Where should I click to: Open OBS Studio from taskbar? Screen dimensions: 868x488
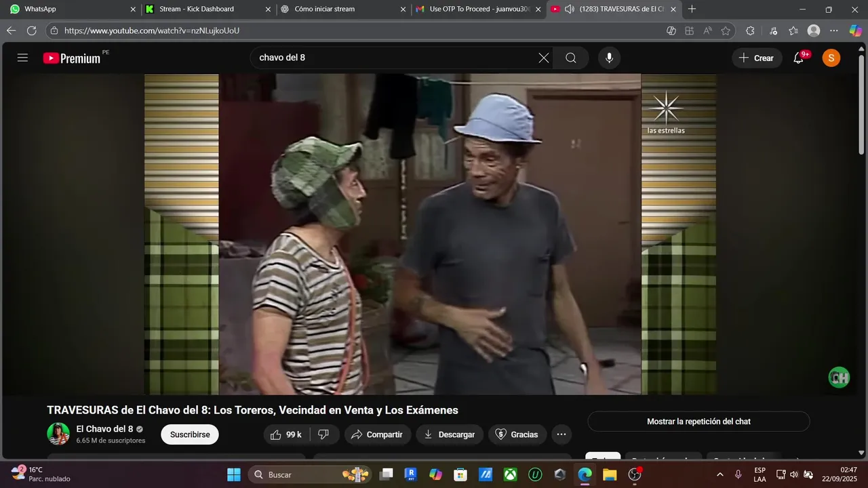(635, 474)
